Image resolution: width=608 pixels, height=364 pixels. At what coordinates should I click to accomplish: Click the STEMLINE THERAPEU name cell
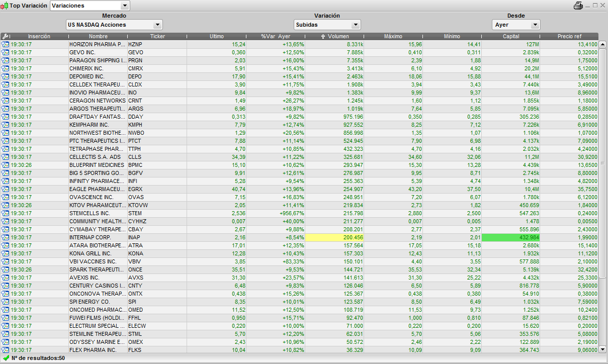pos(98,334)
